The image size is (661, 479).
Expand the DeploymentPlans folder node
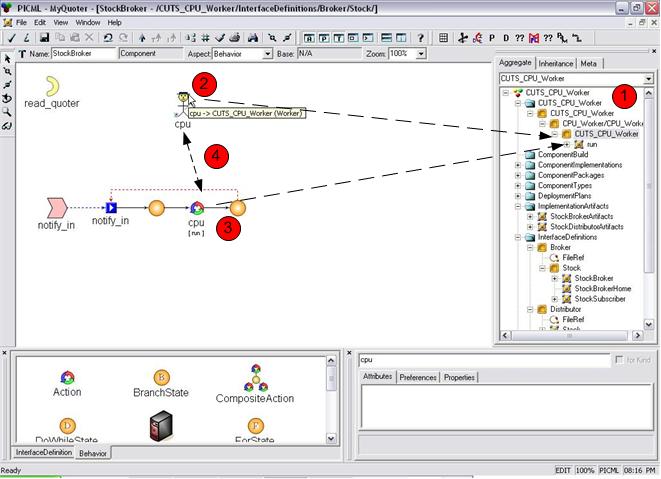[518, 196]
